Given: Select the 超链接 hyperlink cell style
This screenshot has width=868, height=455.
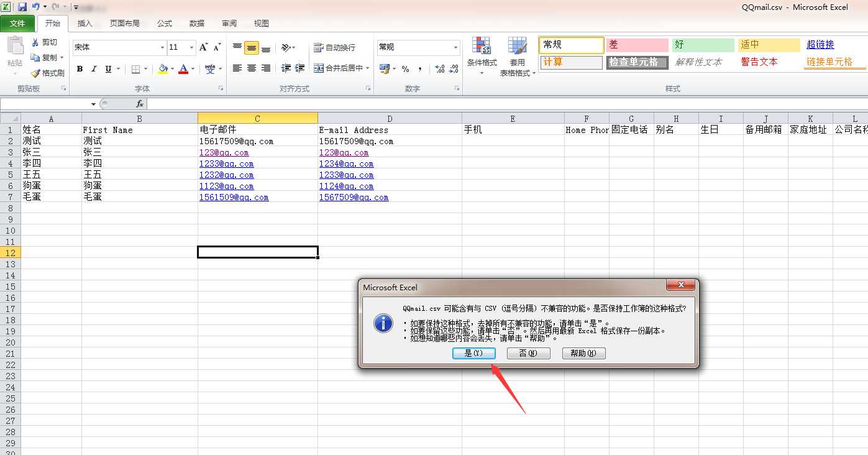Looking at the screenshot, I should (x=820, y=45).
